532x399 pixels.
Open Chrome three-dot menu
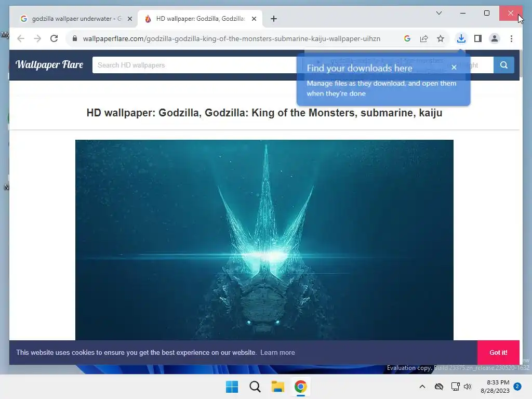[x=511, y=38]
